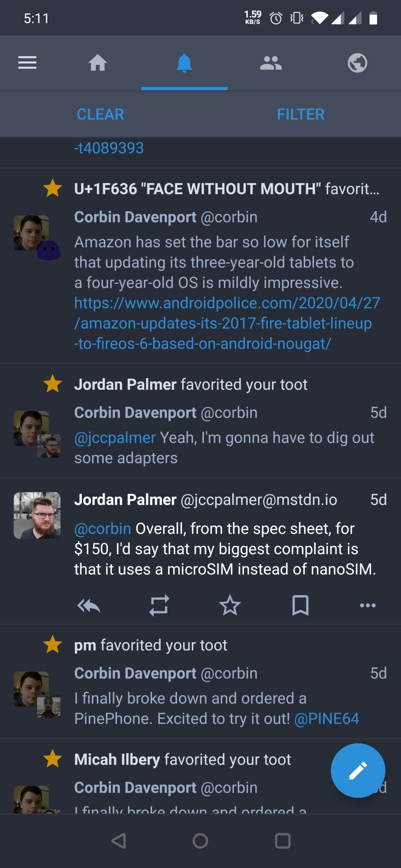Tap the compose toot pencil button

click(358, 770)
